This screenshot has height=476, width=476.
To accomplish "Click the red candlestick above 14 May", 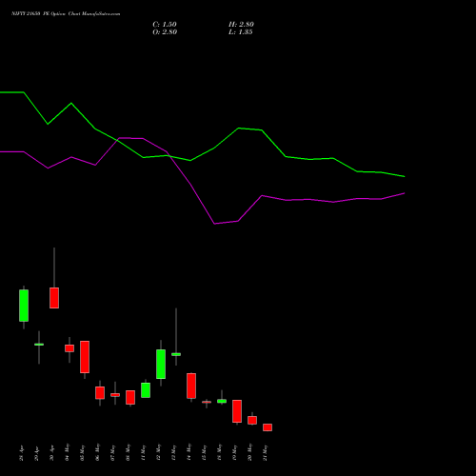I will click(x=191, y=386).
